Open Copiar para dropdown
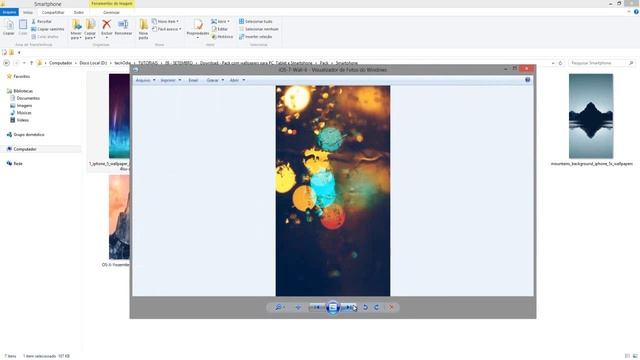 pyautogui.click(x=90, y=29)
